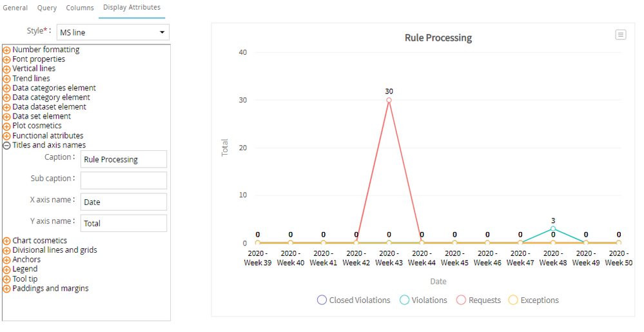
Task: Open the Style dropdown showing MS line
Action: [x=113, y=32]
